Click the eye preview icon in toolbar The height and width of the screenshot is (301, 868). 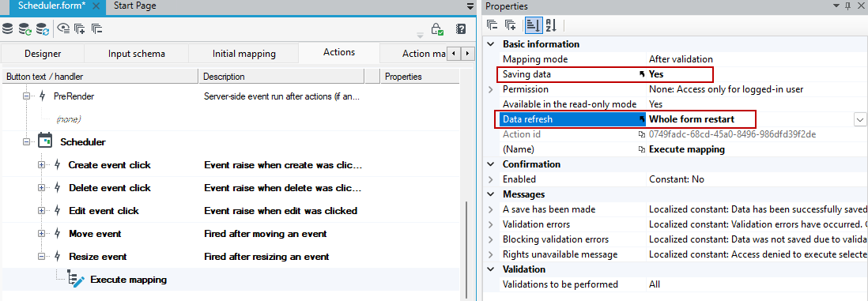point(64,28)
